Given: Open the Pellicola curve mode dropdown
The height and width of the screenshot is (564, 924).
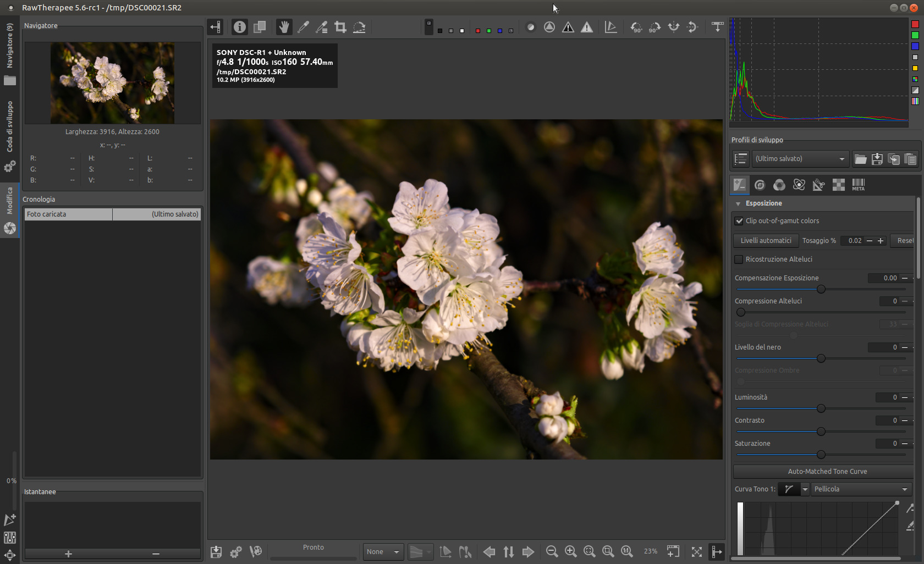Looking at the screenshot, I should pyautogui.click(x=861, y=489).
